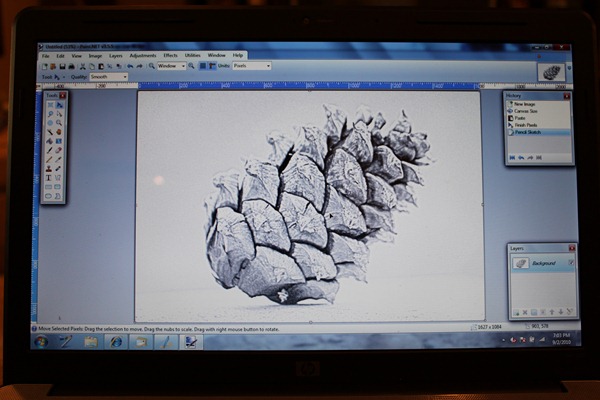
Task: Select the Gradient tool
Action: pyautogui.click(x=59, y=141)
